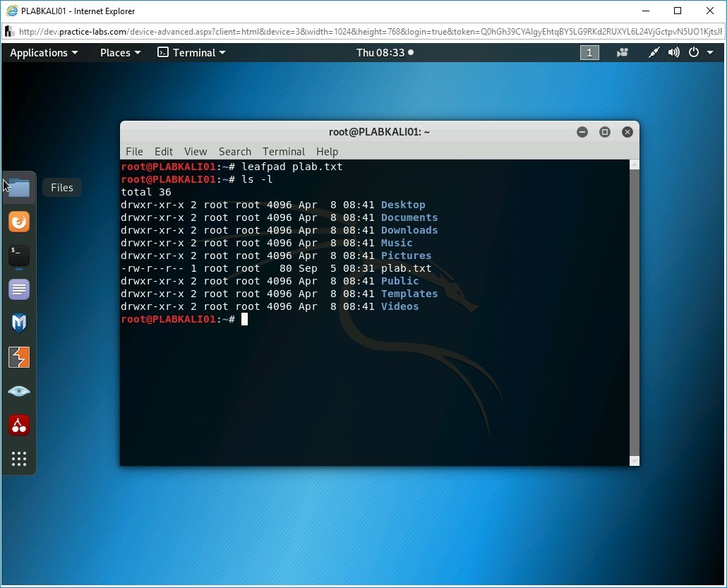Open the terminal File menu

(134, 152)
